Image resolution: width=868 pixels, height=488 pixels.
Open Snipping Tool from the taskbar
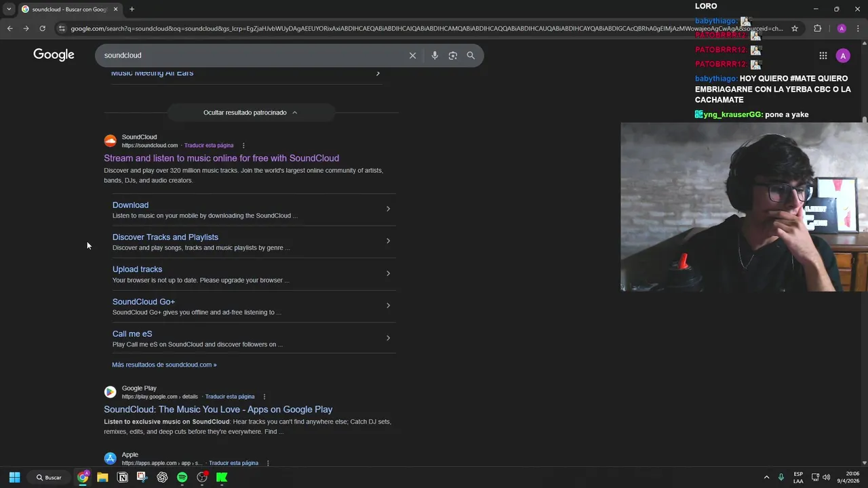coord(142,477)
